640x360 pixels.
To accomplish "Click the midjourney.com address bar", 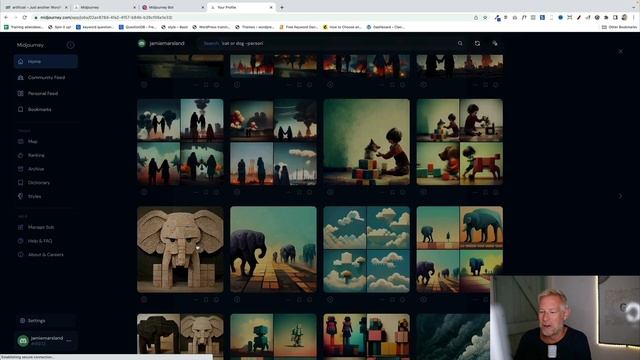I will click(x=253, y=18).
